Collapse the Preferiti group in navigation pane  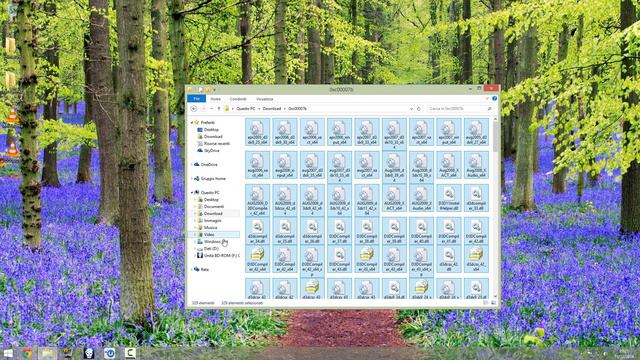point(192,122)
